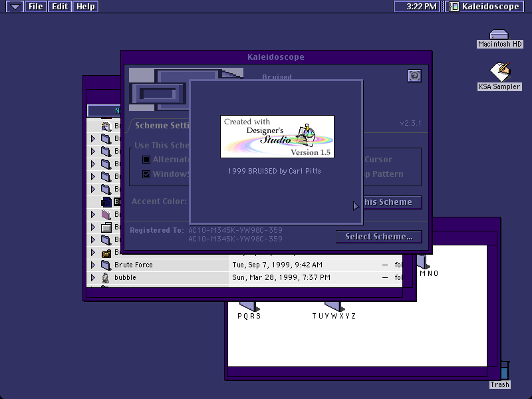Click the Accent Color: label
Screen dimensions: 532x399
[159, 201]
